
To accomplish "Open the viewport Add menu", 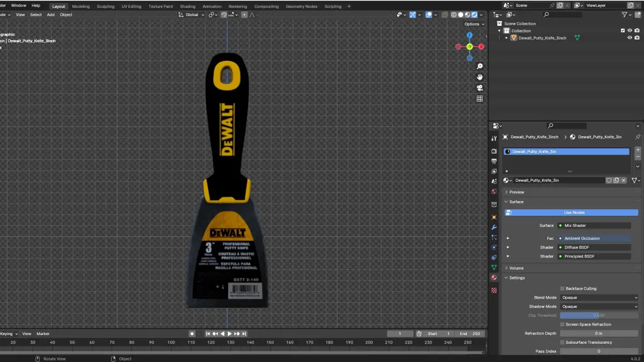I will pyautogui.click(x=50, y=15).
